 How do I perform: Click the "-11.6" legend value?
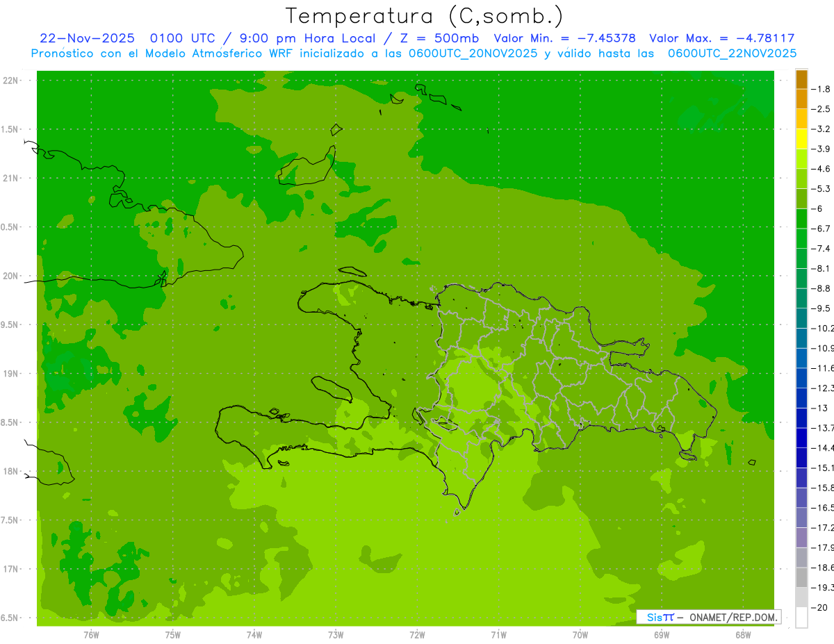point(824,368)
